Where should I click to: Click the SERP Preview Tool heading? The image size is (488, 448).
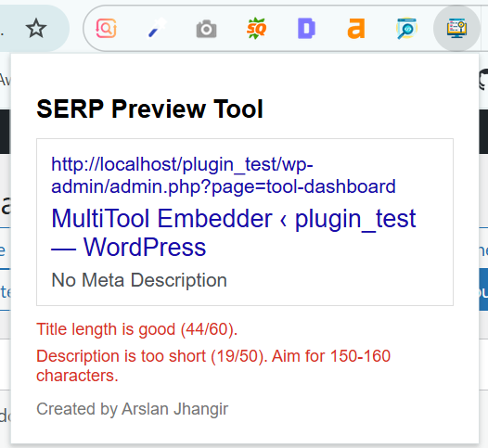pyautogui.click(x=149, y=109)
